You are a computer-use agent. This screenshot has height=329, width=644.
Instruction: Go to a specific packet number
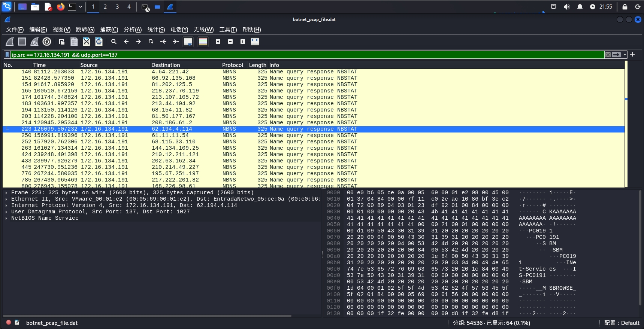151,42
